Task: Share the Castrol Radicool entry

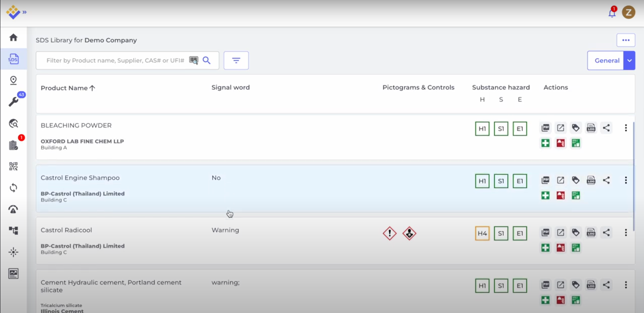Action: [606, 232]
